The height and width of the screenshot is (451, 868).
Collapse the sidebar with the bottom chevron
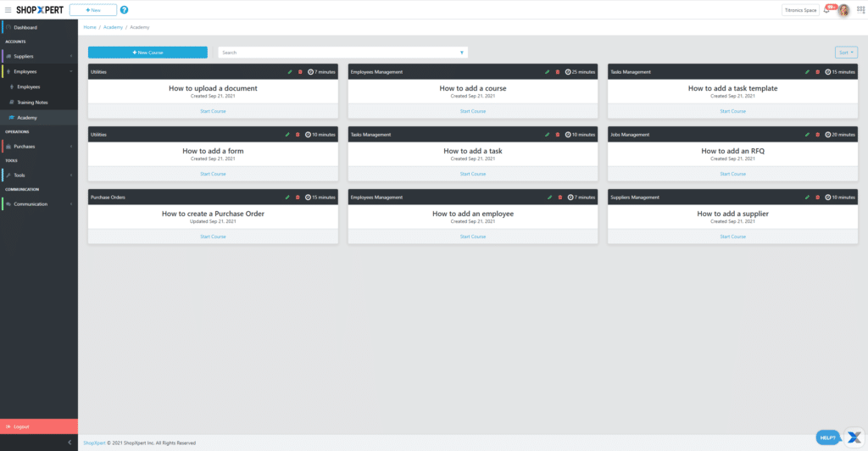point(69,443)
